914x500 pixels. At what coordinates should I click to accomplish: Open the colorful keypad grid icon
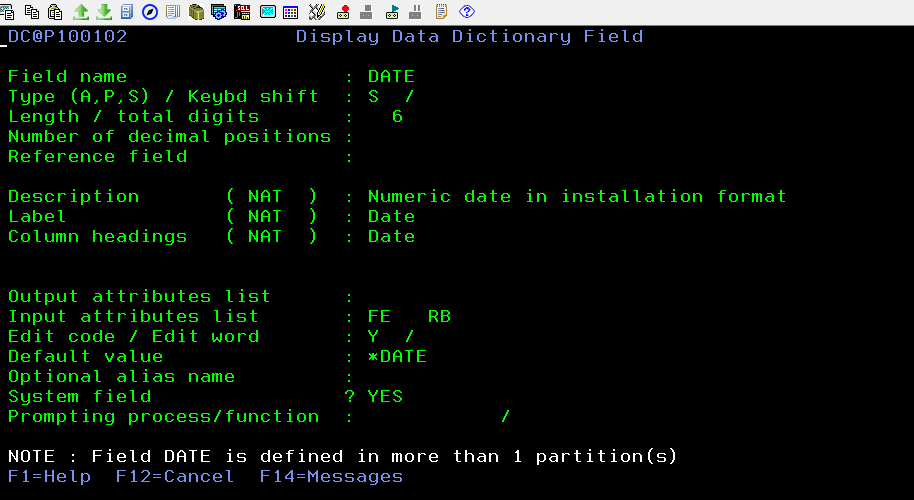tap(290, 12)
